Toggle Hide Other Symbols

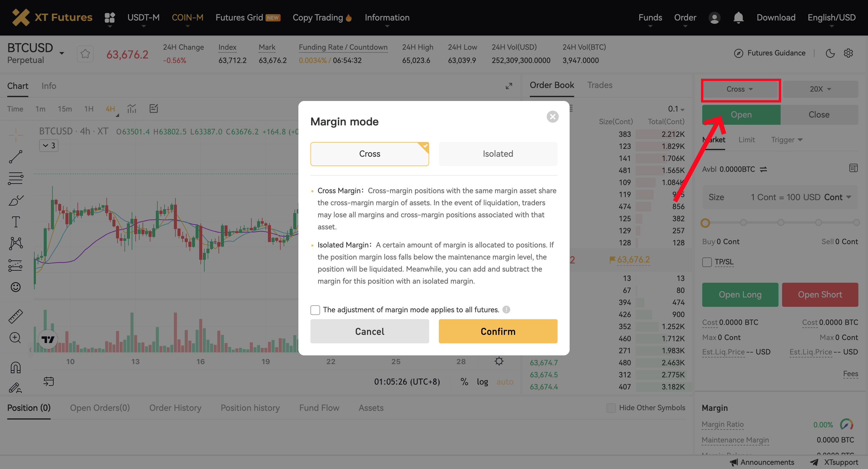click(611, 408)
